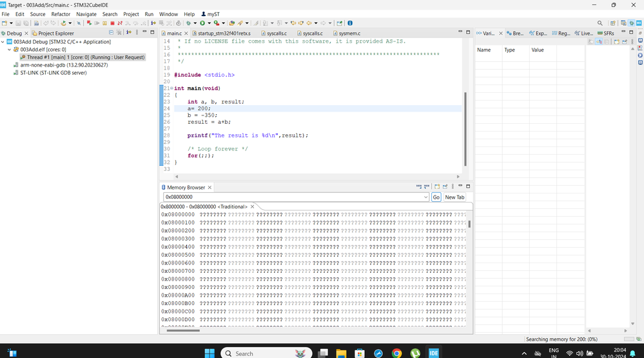Screen dimensions: 644x358
Task: Open Chrome from the taskbar
Action: click(396, 353)
